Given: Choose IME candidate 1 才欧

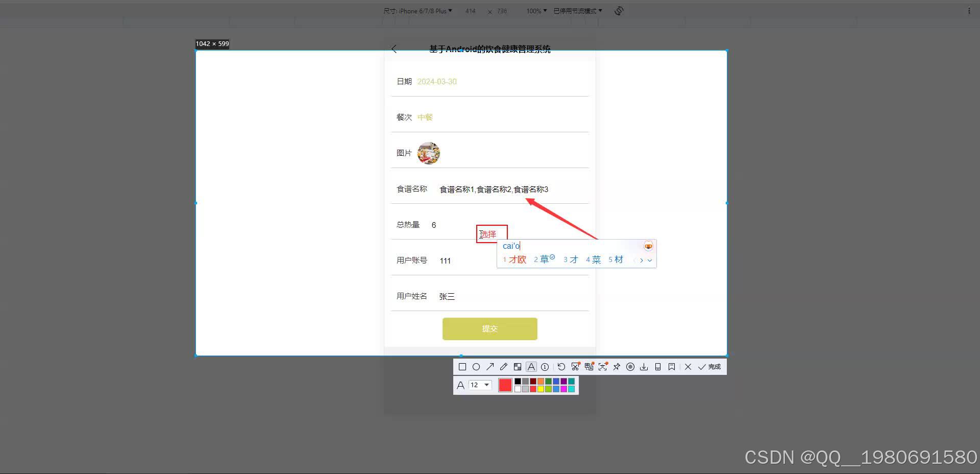Looking at the screenshot, I should (x=514, y=259).
